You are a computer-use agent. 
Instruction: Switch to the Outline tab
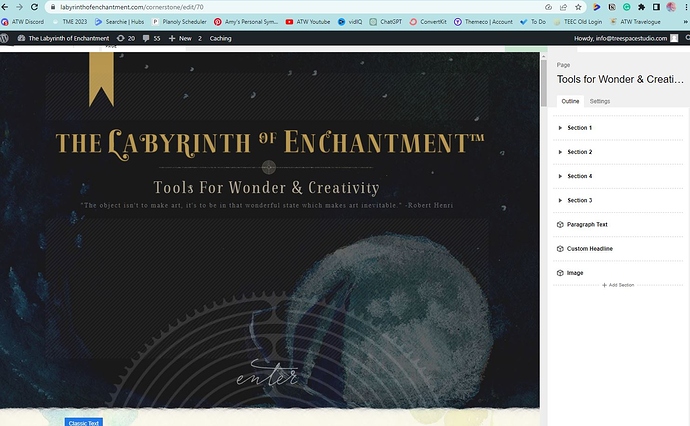click(570, 101)
